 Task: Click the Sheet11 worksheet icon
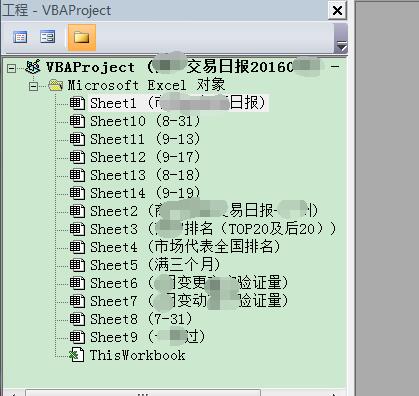coord(77,139)
